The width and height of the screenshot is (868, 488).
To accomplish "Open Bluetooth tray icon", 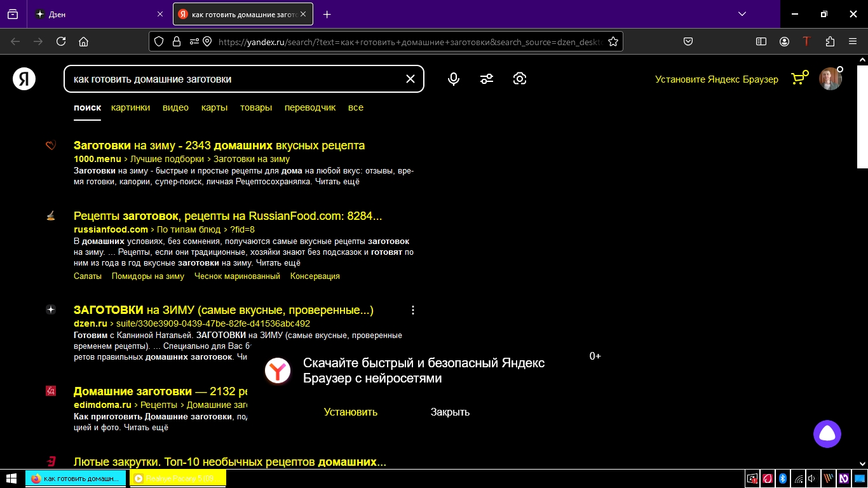I will 783,478.
